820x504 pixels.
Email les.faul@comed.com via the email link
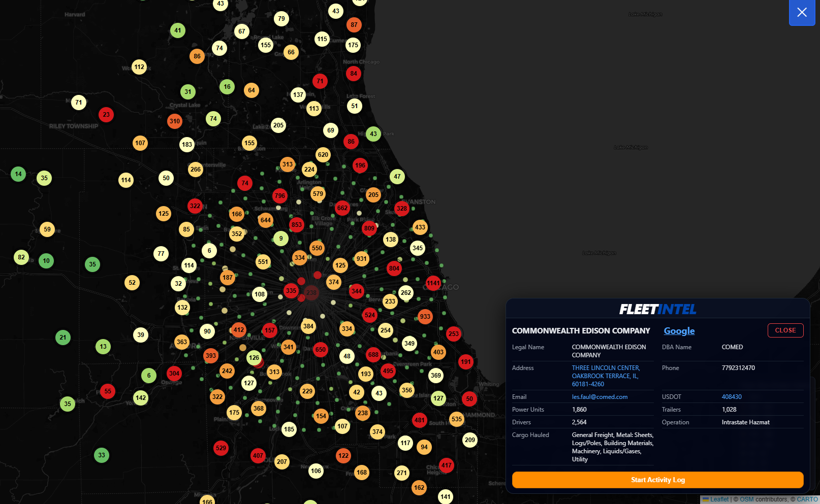(x=600, y=396)
